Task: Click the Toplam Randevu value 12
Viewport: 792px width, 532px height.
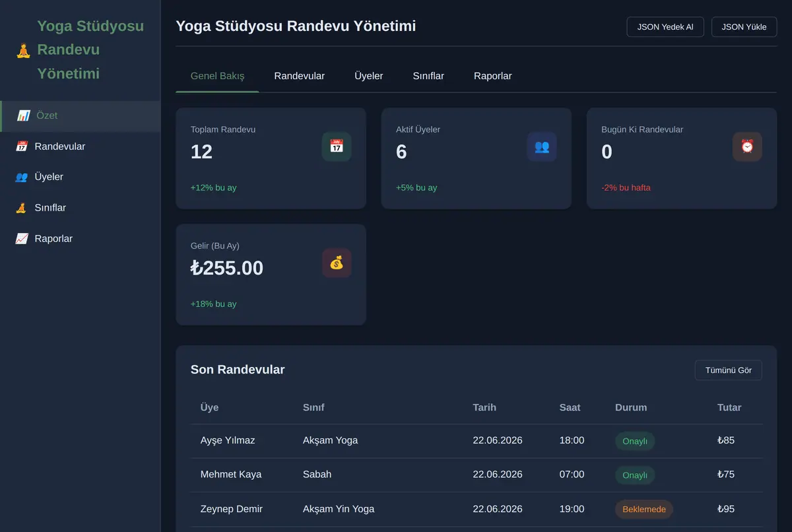Action: 201,152
